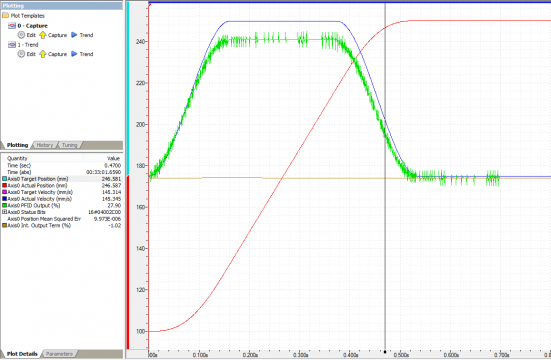Click the Trend play icon under 0 - Capture

[x=74, y=35]
